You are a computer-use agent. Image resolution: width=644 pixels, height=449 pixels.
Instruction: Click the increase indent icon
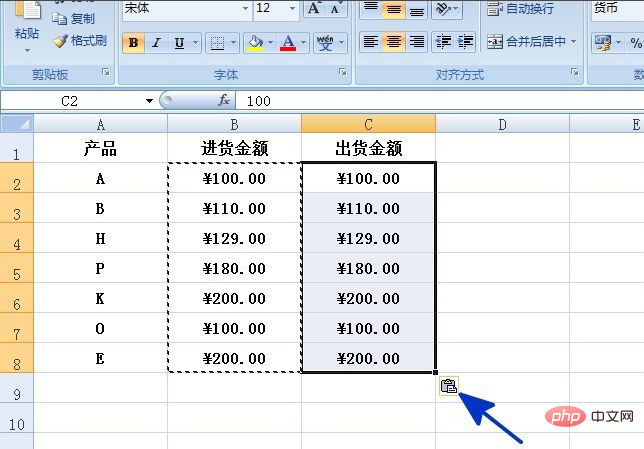click(465, 41)
